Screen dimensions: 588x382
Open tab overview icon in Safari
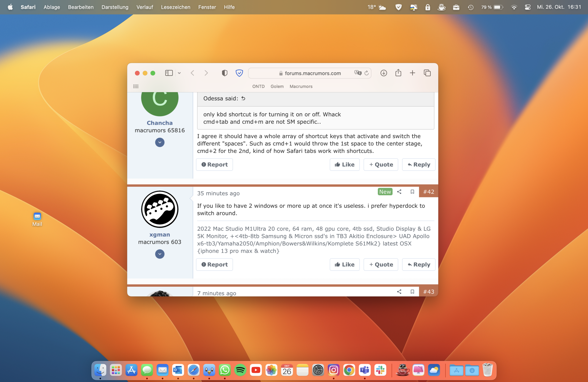(x=427, y=73)
